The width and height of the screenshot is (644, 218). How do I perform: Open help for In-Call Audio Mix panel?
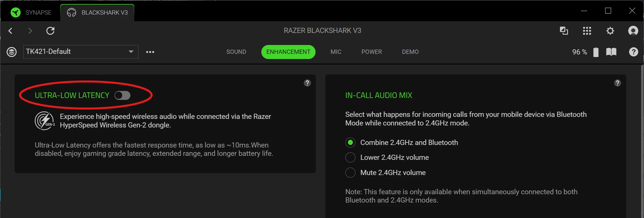coord(618,83)
